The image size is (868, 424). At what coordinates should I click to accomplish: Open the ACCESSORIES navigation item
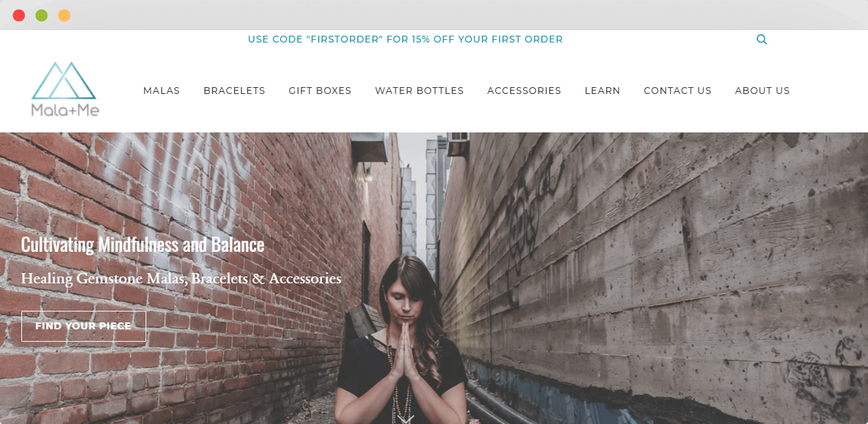click(x=524, y=91)
